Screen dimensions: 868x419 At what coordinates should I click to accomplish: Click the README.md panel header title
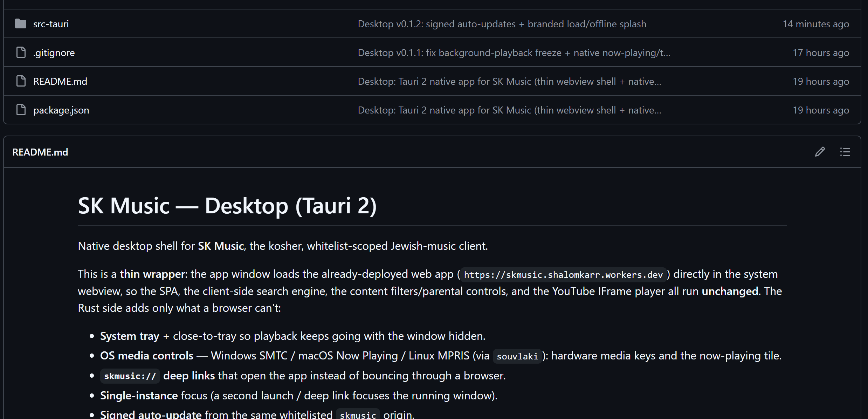point(40,152)
